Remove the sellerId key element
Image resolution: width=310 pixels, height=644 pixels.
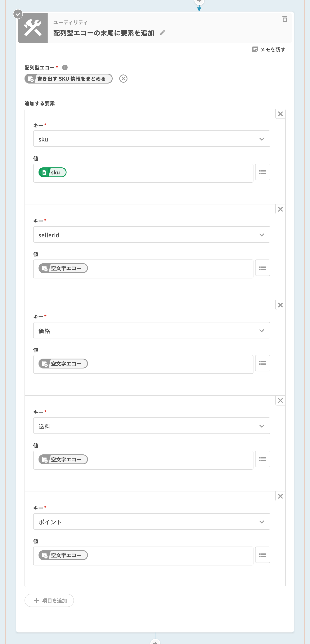[280, 210]
